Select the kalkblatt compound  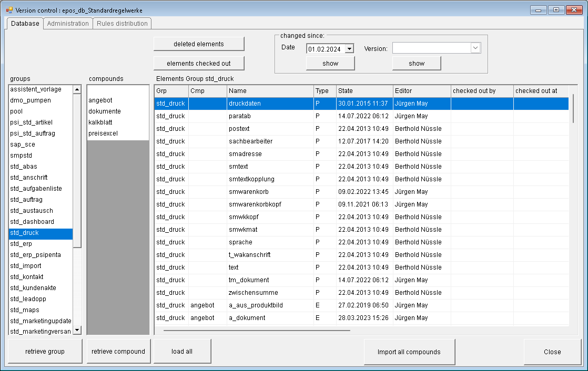pos(100,122)
